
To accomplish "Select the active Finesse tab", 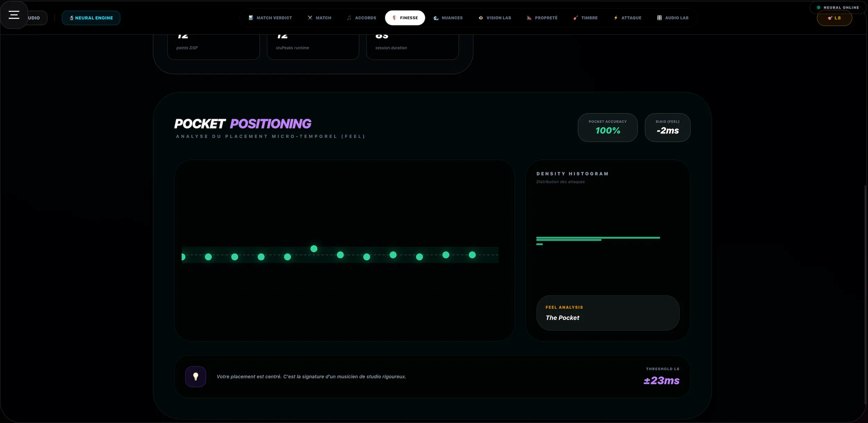I will [x=405, y=18].
